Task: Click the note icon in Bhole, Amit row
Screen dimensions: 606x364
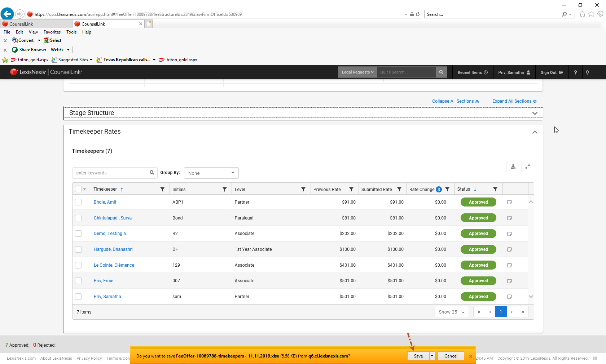Action: [509, 203]
